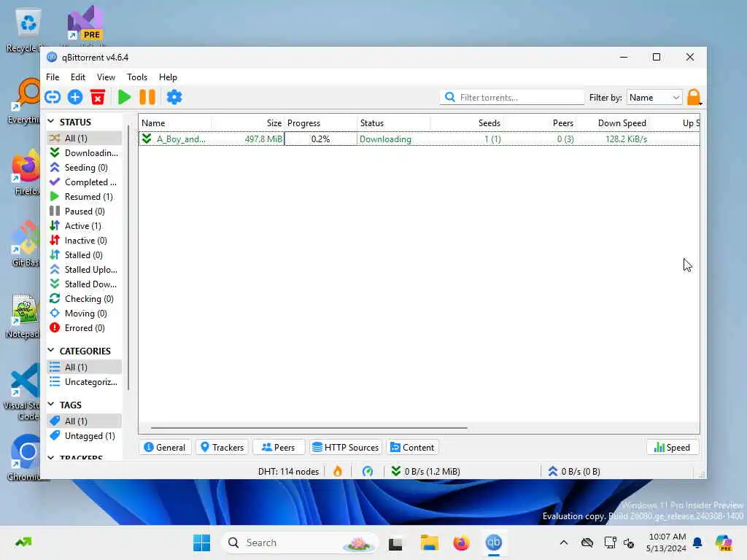The height and width of the screenshot is (560, 747).
Task: Collapse the TAGS section chevron
Action: 51,404
